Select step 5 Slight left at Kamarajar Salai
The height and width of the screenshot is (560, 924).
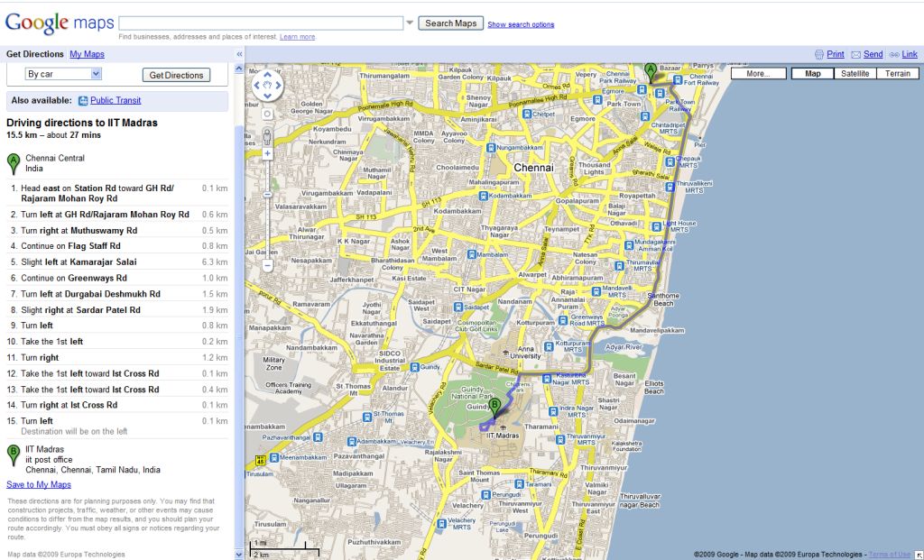coord(116,262)
